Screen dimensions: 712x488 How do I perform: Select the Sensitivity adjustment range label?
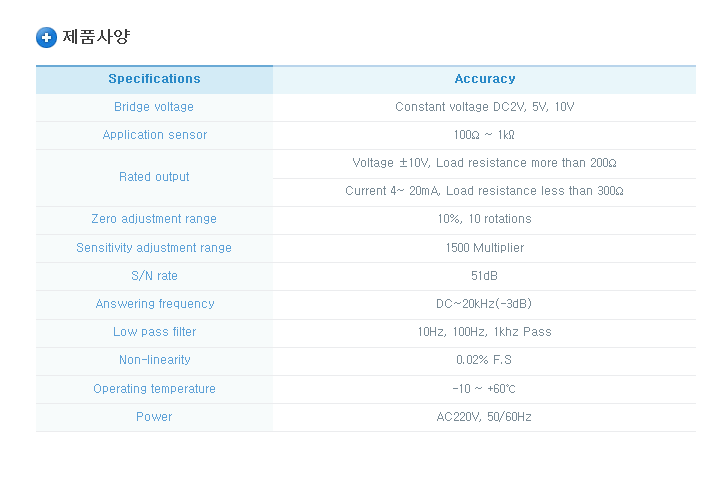(x=154, y=248)
